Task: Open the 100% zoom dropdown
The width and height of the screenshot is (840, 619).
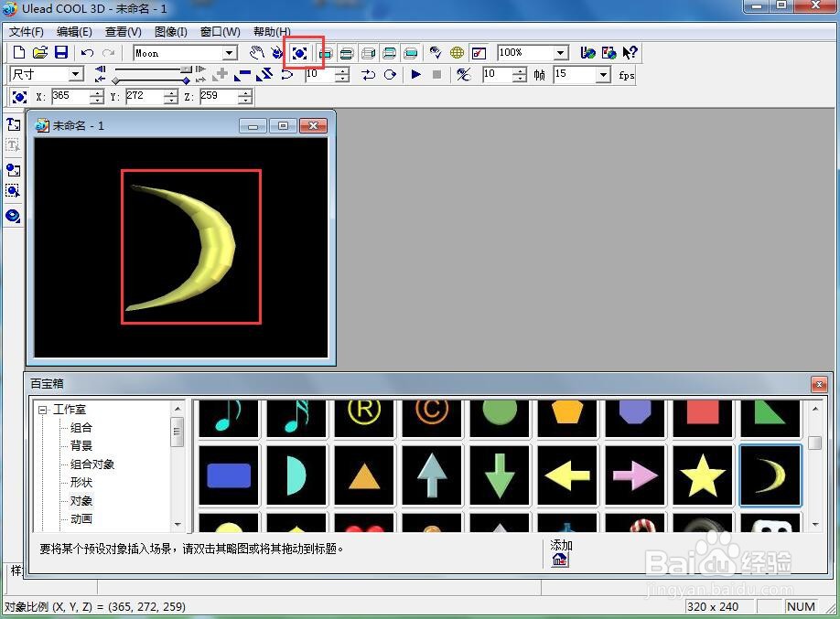Action: (x=560, y=52)
